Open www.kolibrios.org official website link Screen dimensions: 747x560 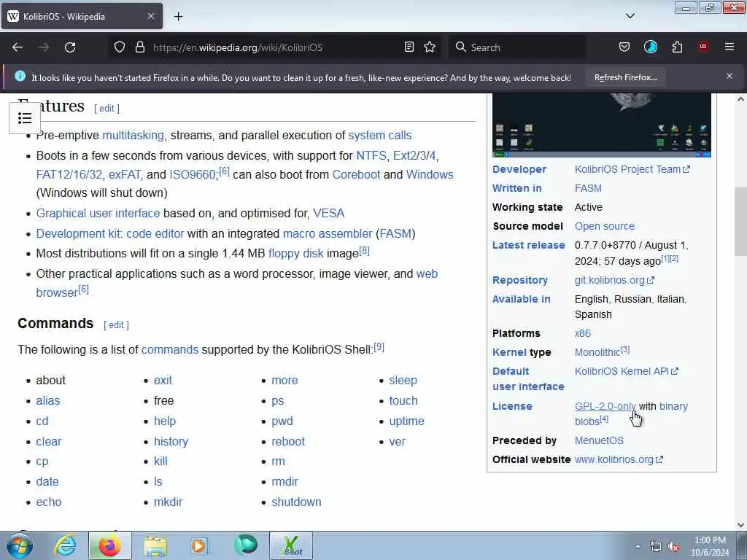pos(619,459)
